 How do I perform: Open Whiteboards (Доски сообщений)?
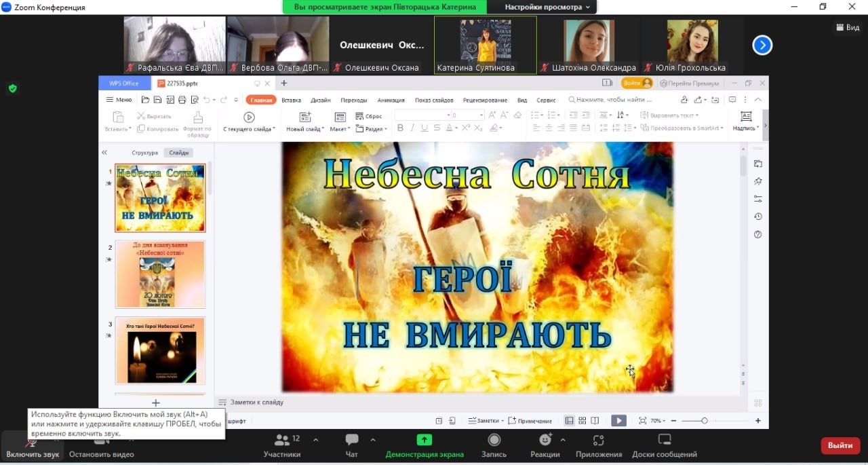click(x=664, y=444)
